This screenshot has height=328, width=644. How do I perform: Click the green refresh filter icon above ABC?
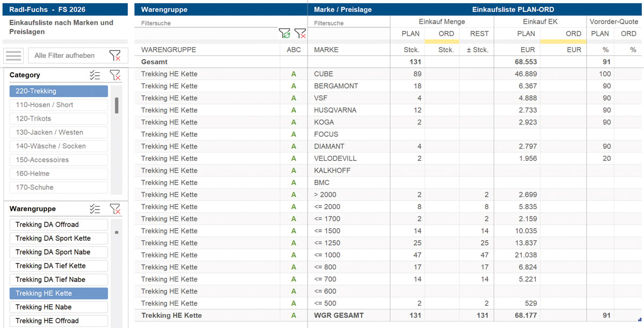284,33
